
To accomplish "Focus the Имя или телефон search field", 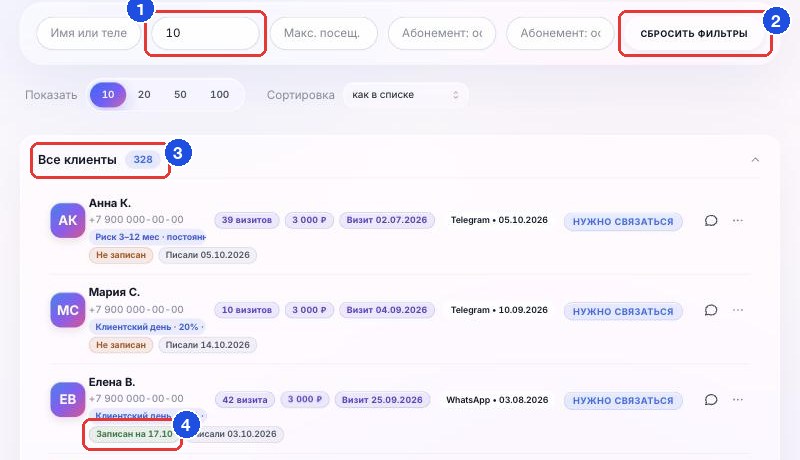I will [88, 34].
